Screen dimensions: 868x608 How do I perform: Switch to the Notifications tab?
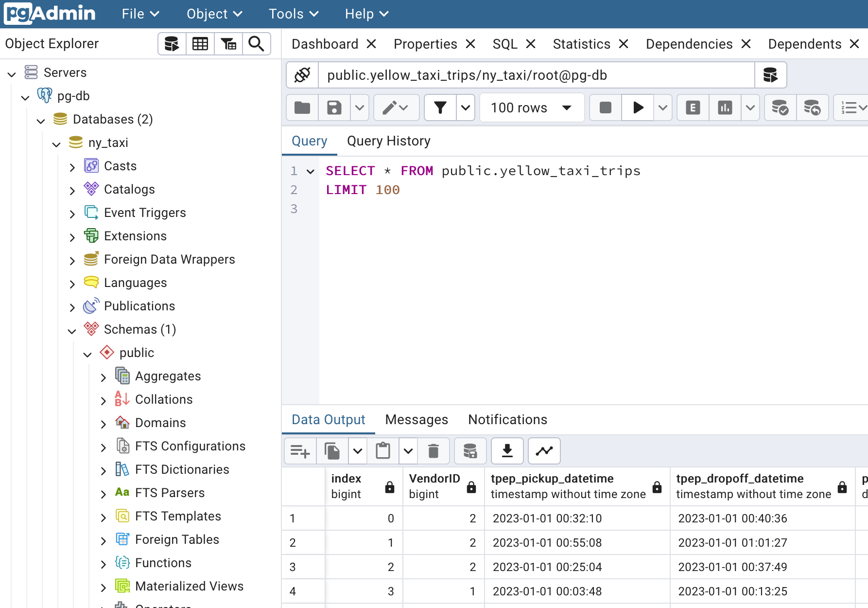(507, 419)
